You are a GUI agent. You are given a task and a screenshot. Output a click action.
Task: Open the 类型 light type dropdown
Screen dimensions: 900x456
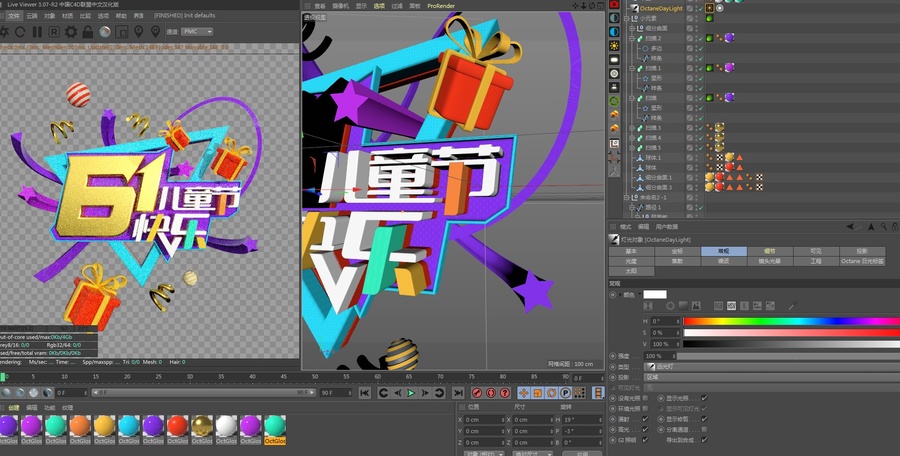tap(771, 366)
